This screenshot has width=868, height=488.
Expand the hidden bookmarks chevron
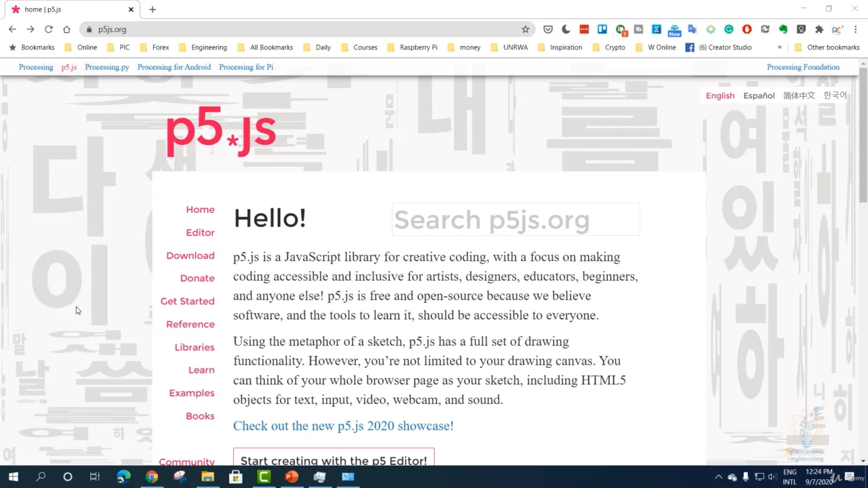[x=780, y=47]
